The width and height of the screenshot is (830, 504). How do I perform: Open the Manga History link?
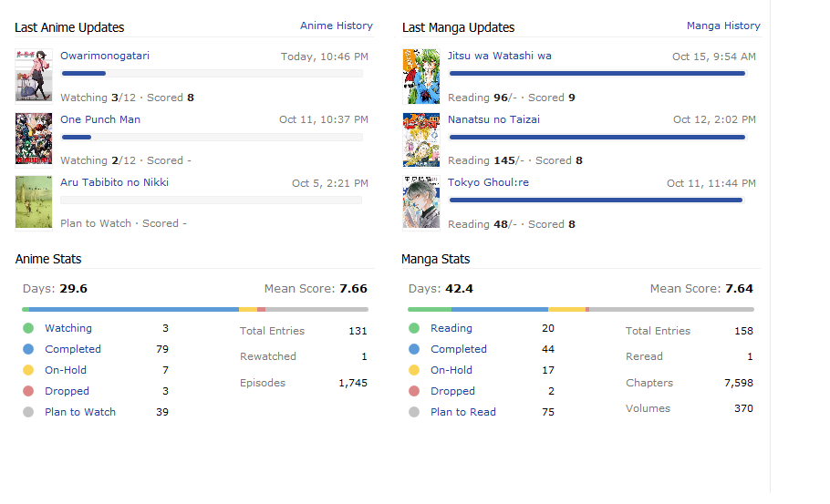point(723,26)
